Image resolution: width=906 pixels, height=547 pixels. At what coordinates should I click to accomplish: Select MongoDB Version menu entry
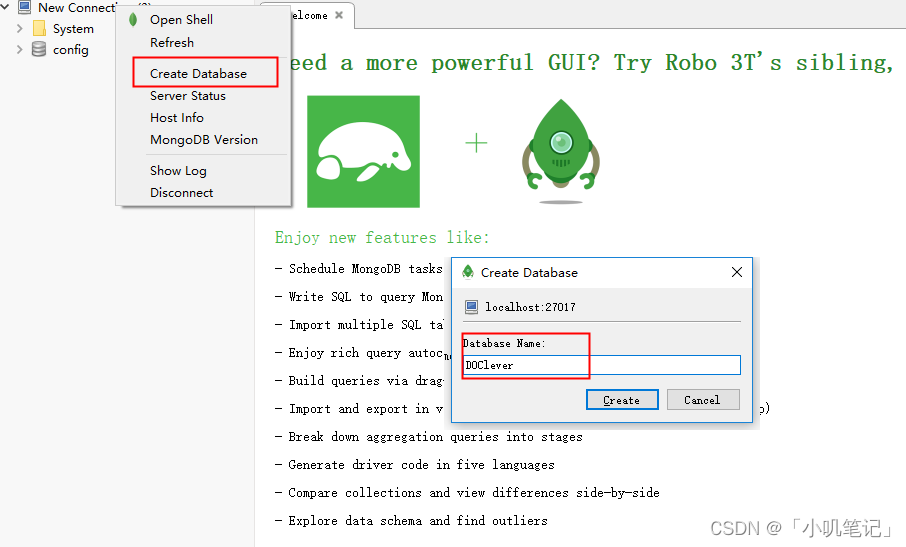[x=203, y=140]
